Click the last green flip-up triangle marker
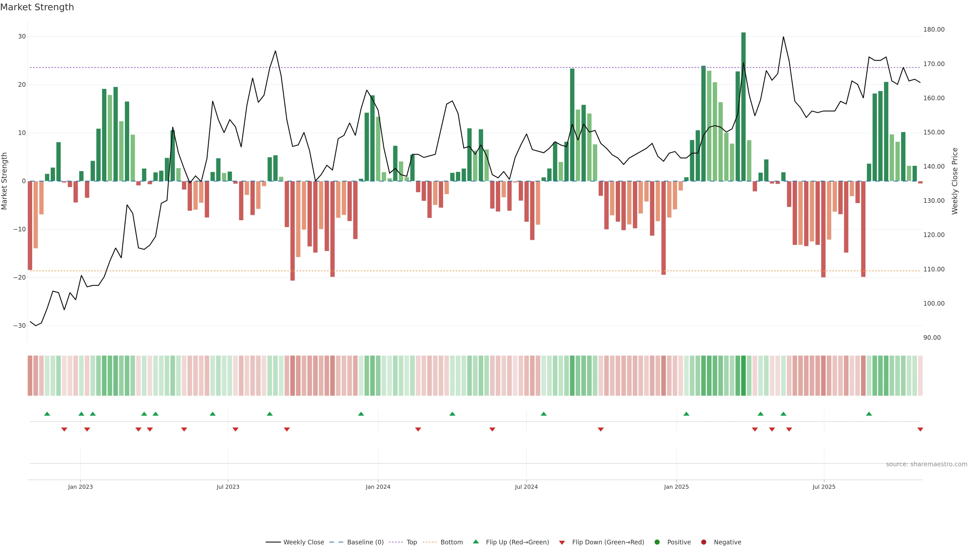 coord(869,414)
